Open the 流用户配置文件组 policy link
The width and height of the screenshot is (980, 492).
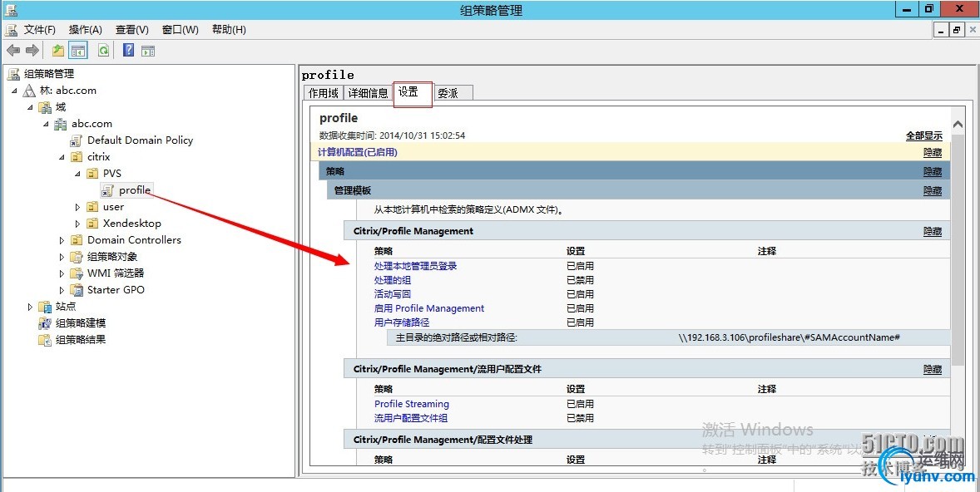411,418
